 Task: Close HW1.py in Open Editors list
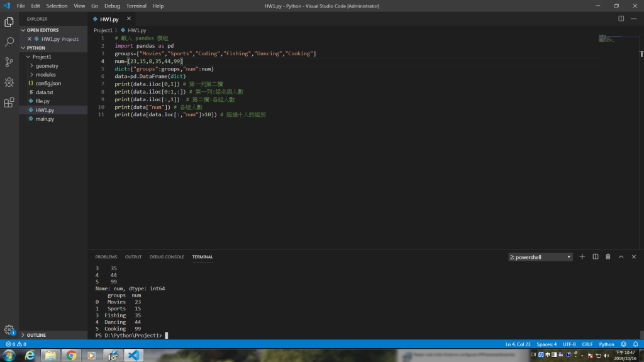click(29, 39)
